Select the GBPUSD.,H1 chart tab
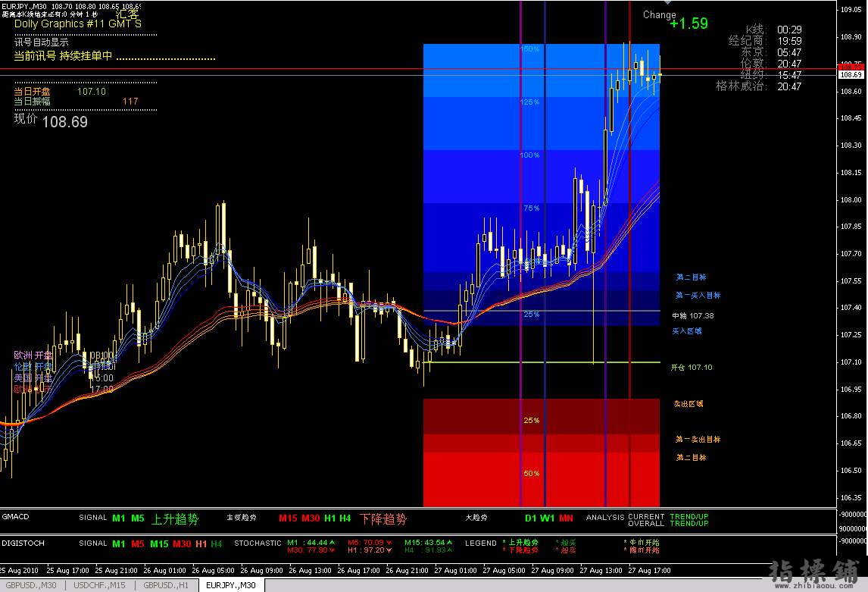868x592 pixels. click(166, 586)
